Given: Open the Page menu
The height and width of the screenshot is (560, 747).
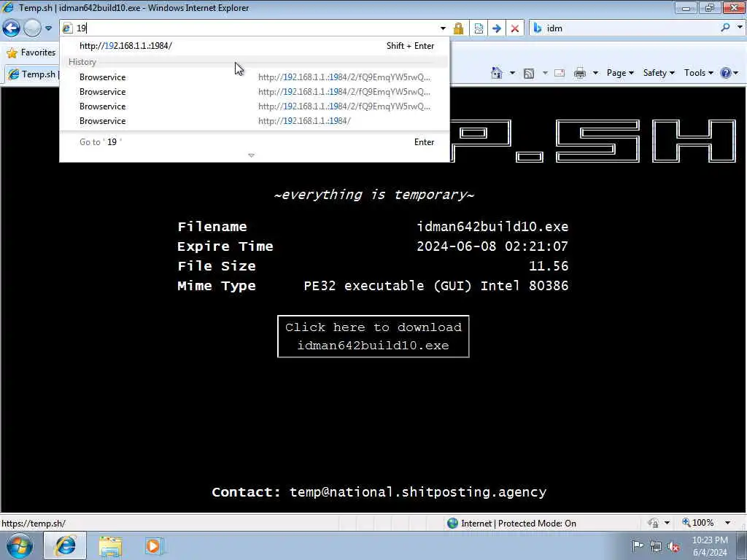Looking at the screenshot, I should 620,73.
